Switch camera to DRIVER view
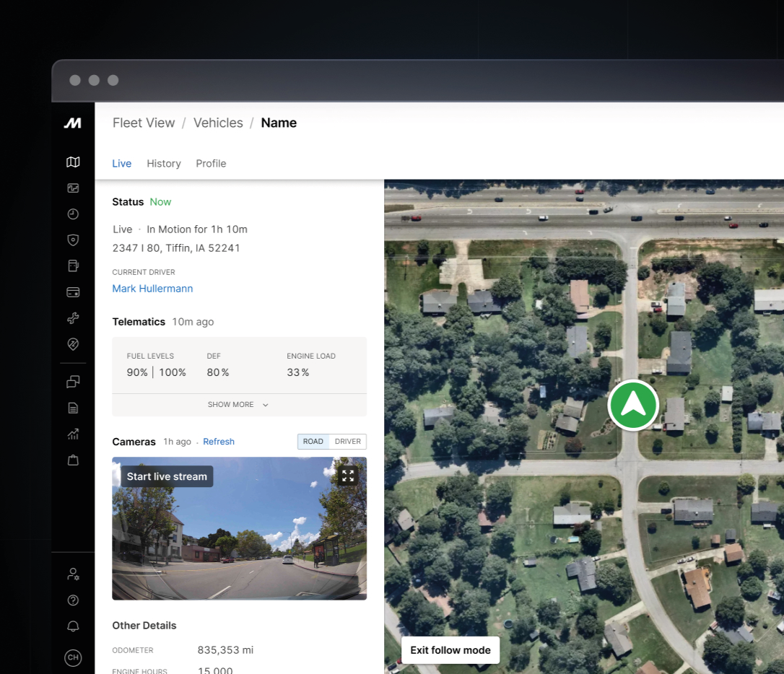 click(347, 442)
